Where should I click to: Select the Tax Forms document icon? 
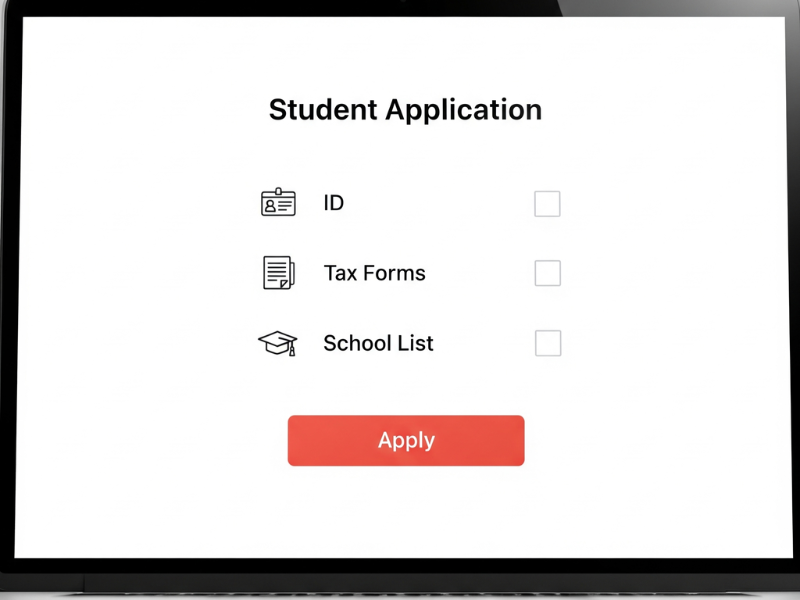(x=276, y=272)
